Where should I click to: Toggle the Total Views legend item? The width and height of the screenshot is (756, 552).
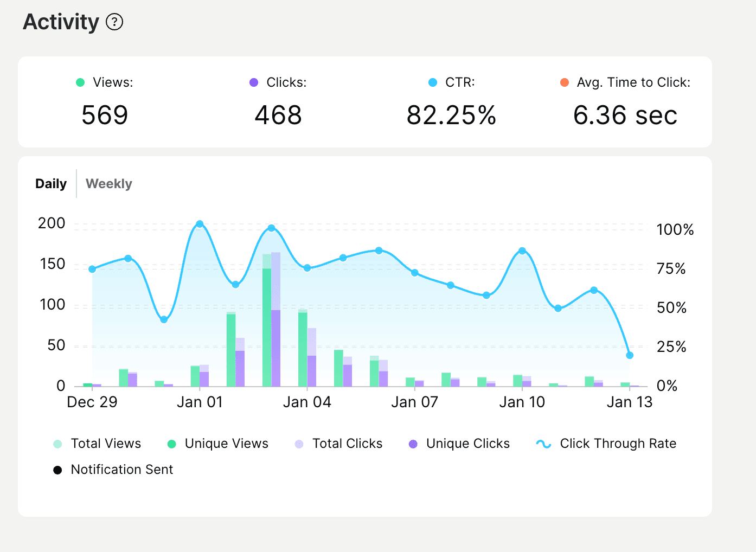(106, 444)
